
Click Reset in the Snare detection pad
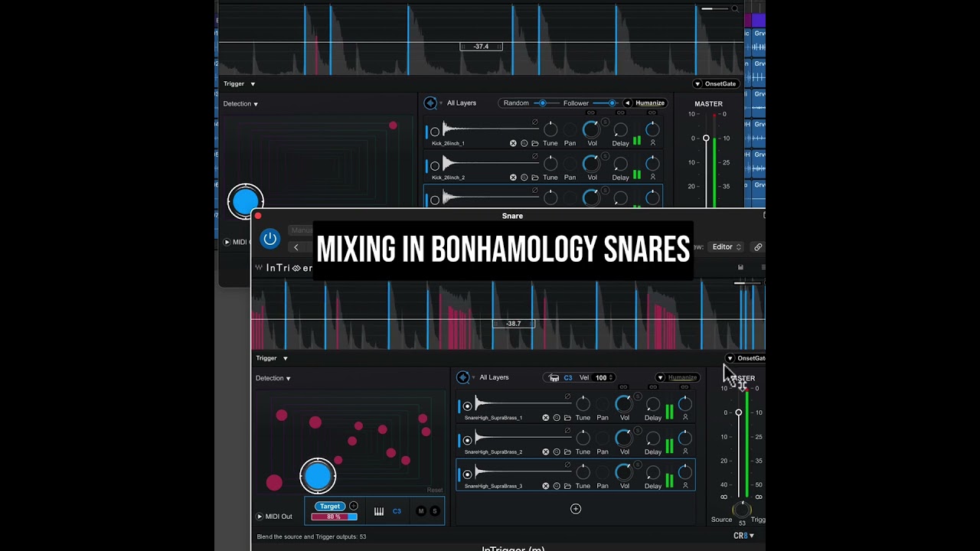(435, 490)
